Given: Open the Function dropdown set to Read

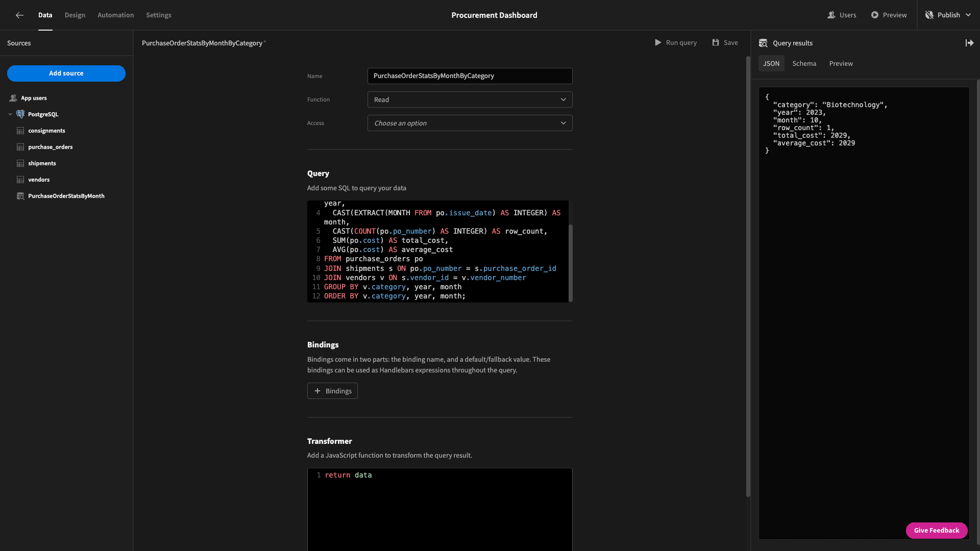Looking at the screenshot, I should tap(470, 99).
